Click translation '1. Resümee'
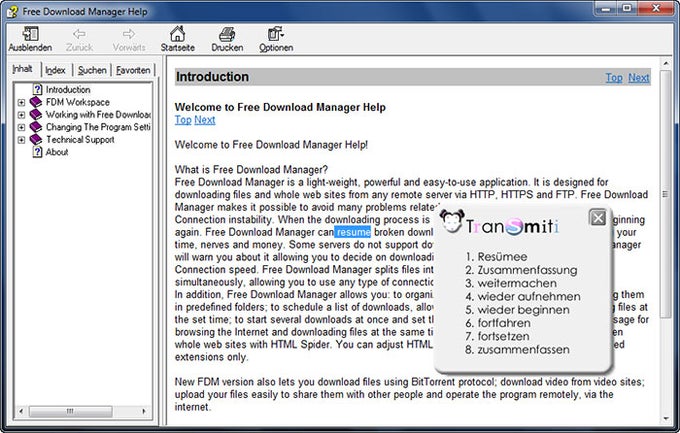The image size is (680, 433). click(x=496, y=257)
